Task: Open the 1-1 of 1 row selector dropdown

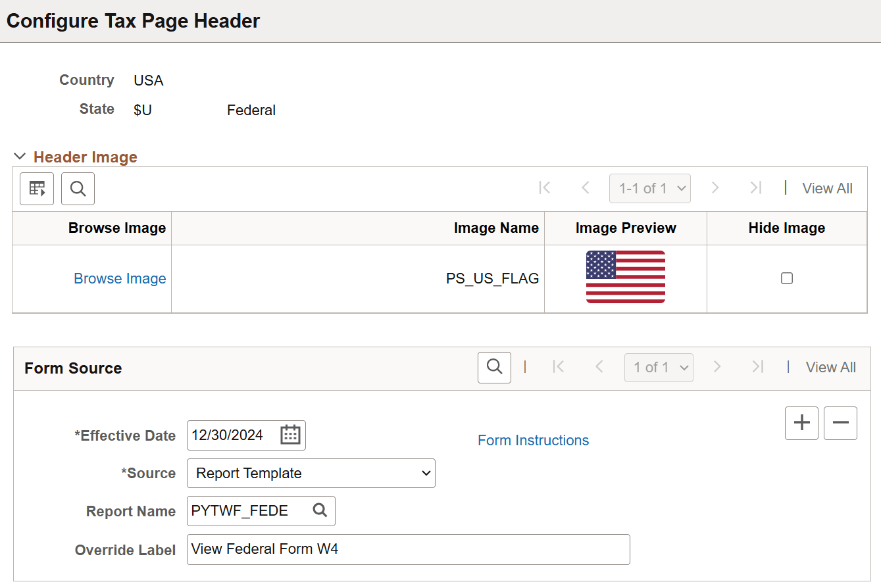Action: [650, 188]
